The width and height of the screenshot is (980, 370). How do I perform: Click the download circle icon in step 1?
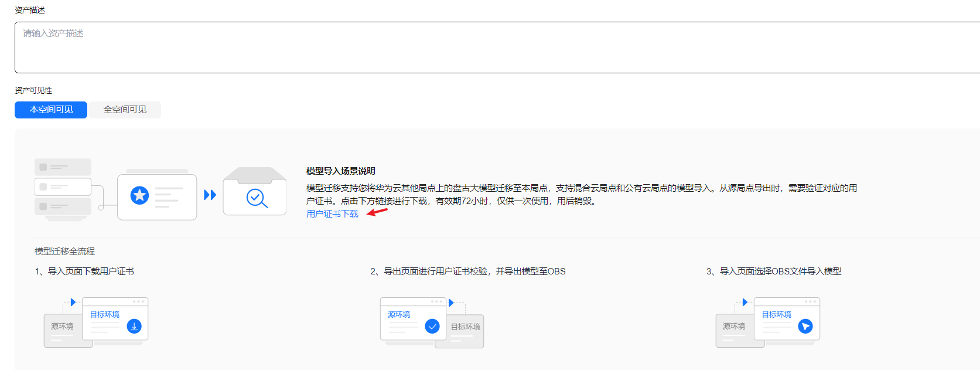click(x=134, y=326)
